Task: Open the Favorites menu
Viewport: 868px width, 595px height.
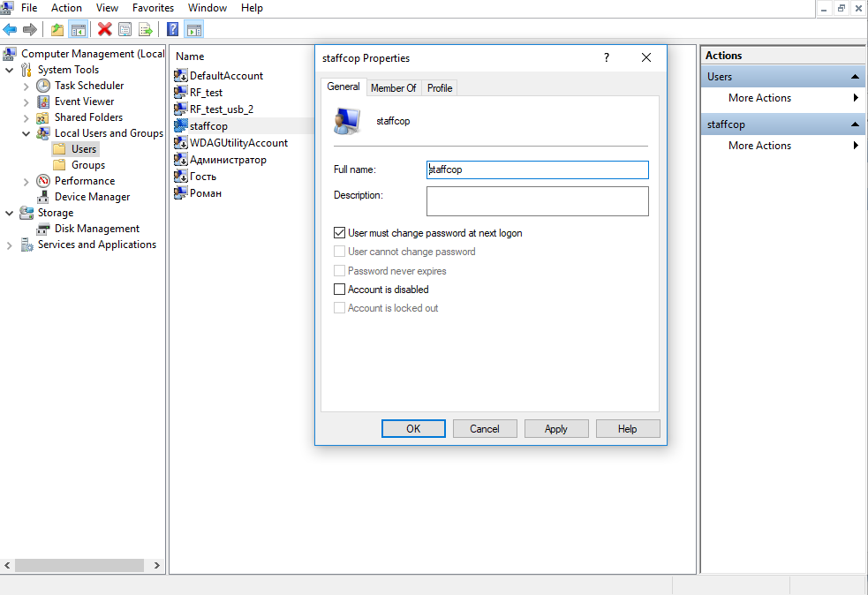Action: [x=154, y=8]
